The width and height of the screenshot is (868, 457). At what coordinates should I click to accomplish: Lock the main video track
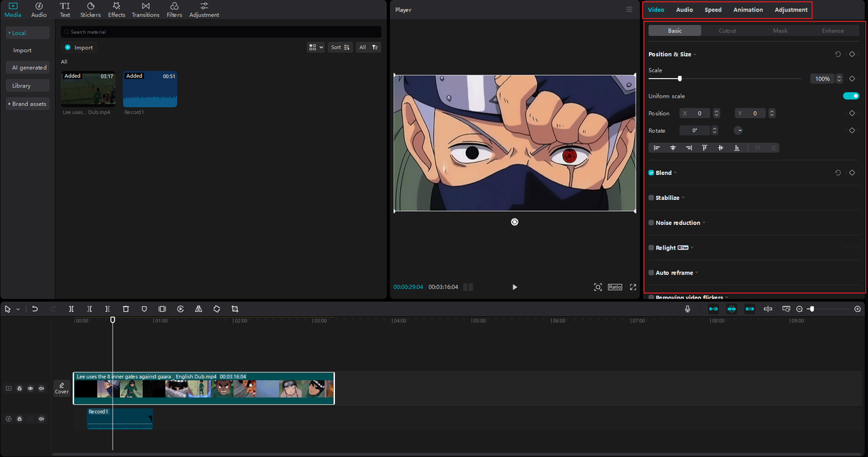[x=20, y=389]
